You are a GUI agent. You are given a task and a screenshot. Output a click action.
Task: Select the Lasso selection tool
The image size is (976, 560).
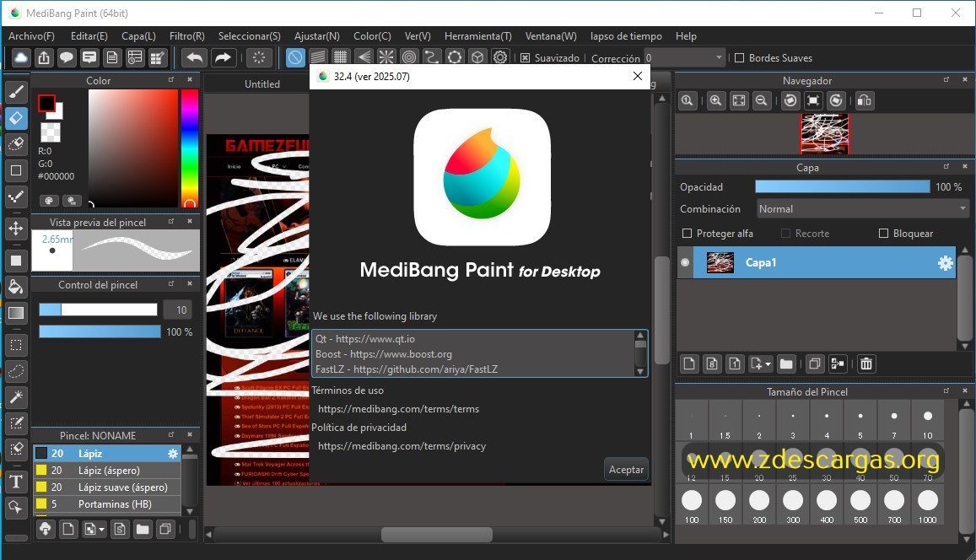pos(16,371)
